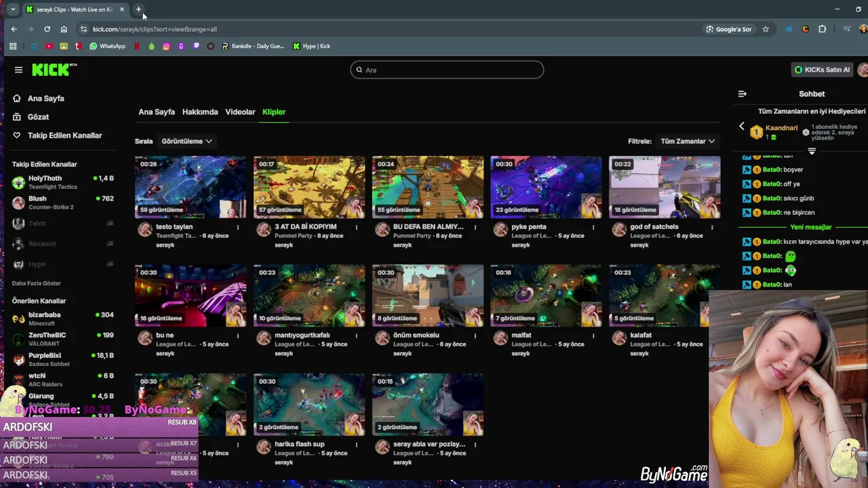
Task: Open the Twitch bookmark icon
Action: (196, 46)
